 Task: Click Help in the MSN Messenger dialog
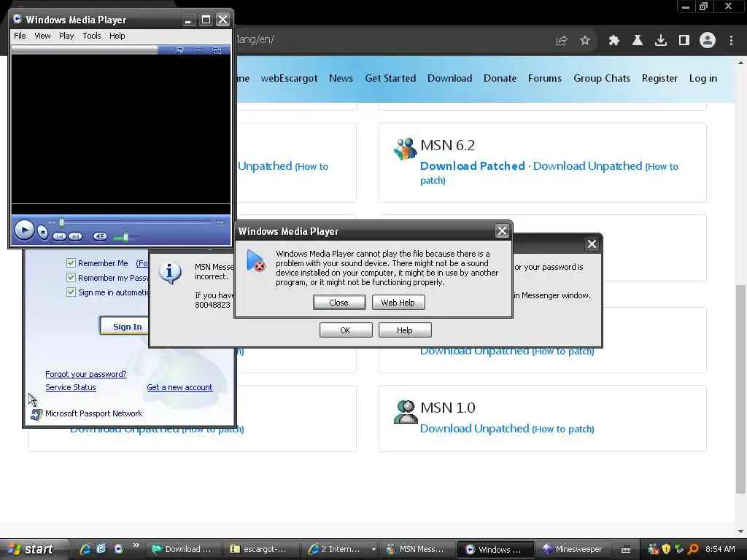coord(405,330)
